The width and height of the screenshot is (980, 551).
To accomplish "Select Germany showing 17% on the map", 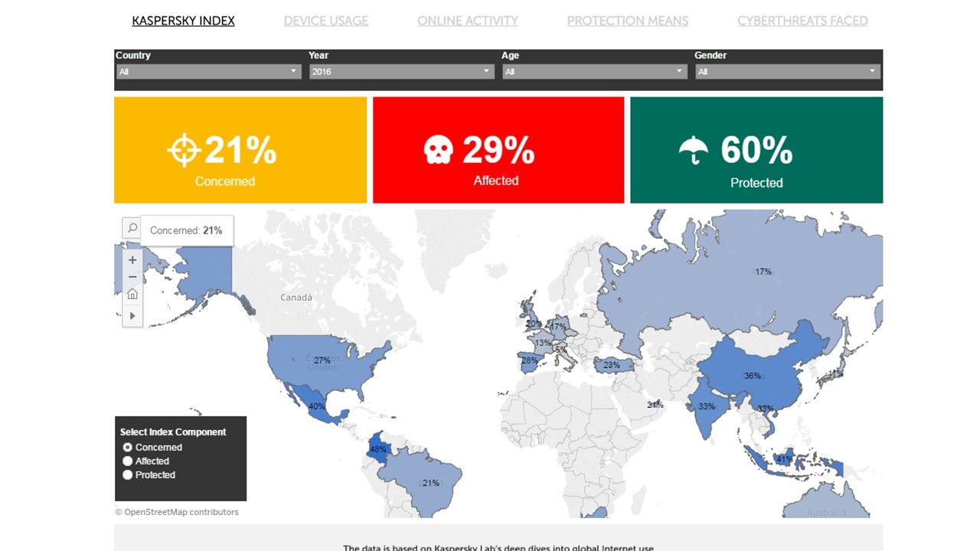I will point(558,327).
